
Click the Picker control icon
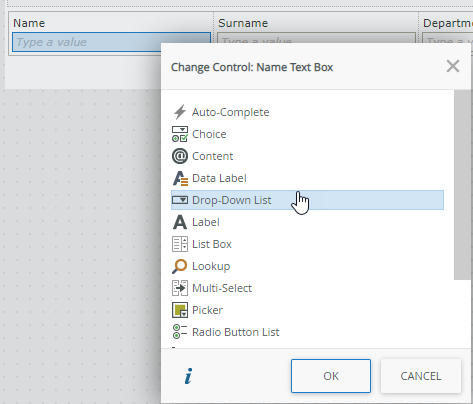coord(180,310)
